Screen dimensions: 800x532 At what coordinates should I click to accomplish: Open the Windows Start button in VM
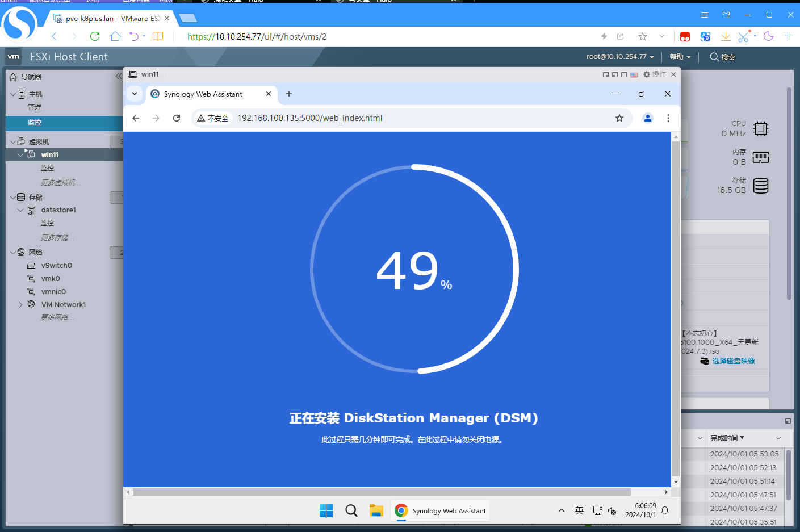(x=326, y=510)
